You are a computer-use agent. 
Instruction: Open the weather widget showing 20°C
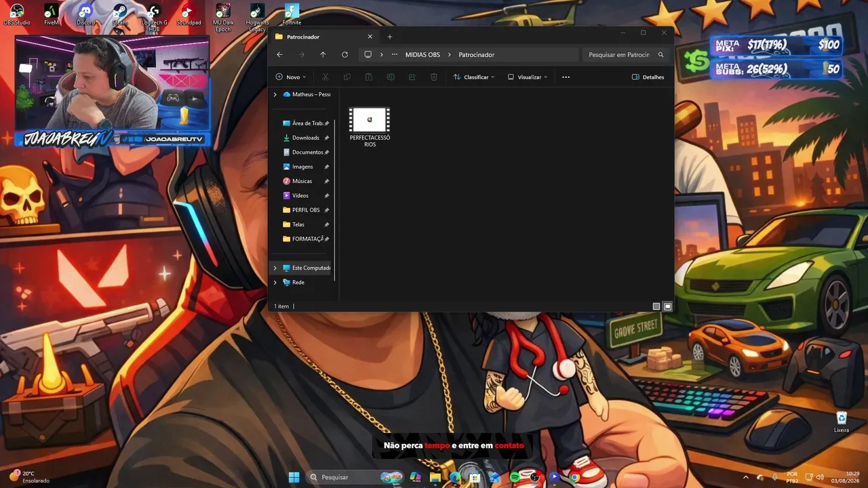pyautogui.click(x=30, y=477)
